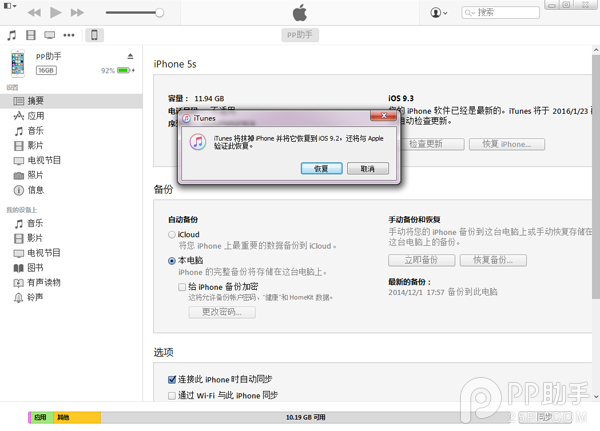600x431 pixels.
Task: Open the account dropdown menu
Action: (x=439, y=13)
